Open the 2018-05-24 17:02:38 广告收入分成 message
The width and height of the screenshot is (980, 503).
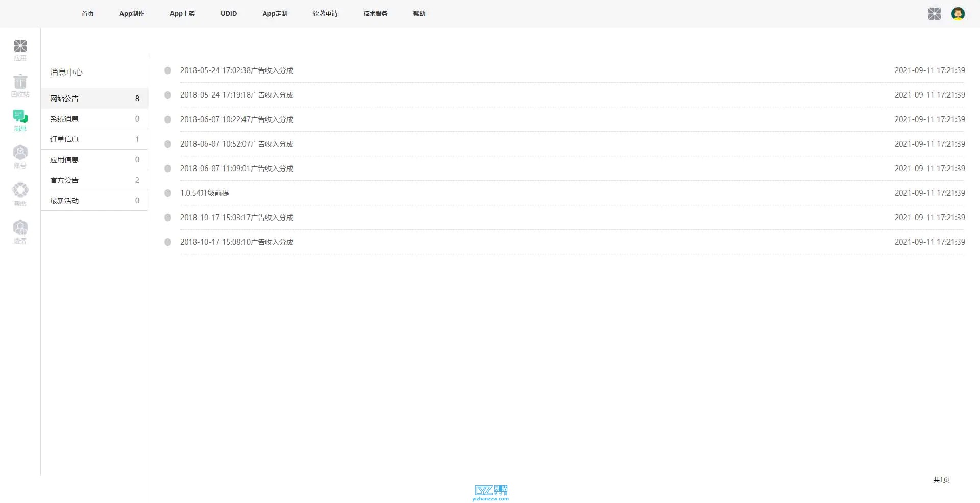click(237, 70)
